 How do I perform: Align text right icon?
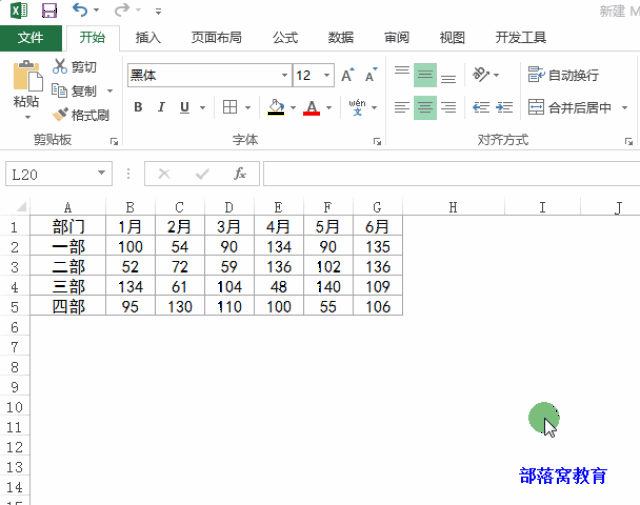click(448, 108)
